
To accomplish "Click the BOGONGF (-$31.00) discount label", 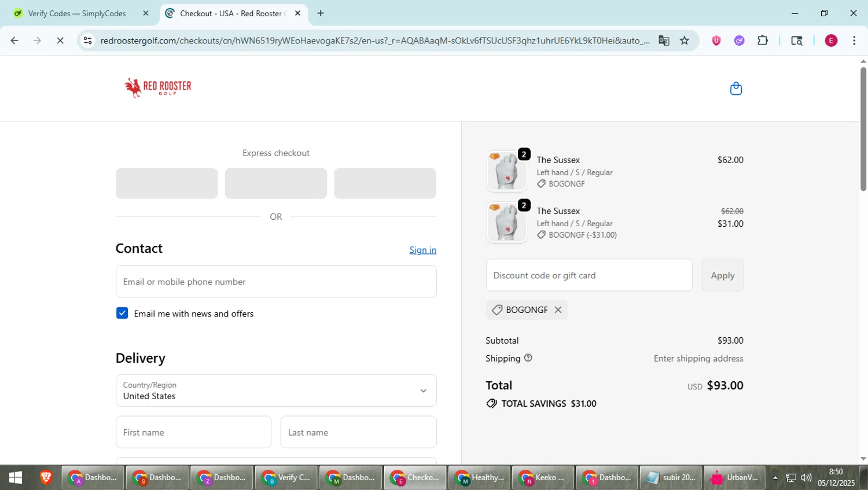I will [582, 235].
